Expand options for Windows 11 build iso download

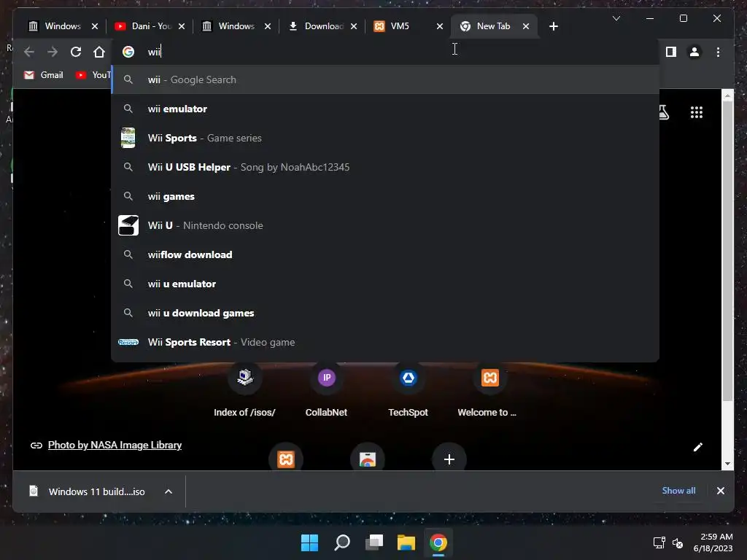169,491
